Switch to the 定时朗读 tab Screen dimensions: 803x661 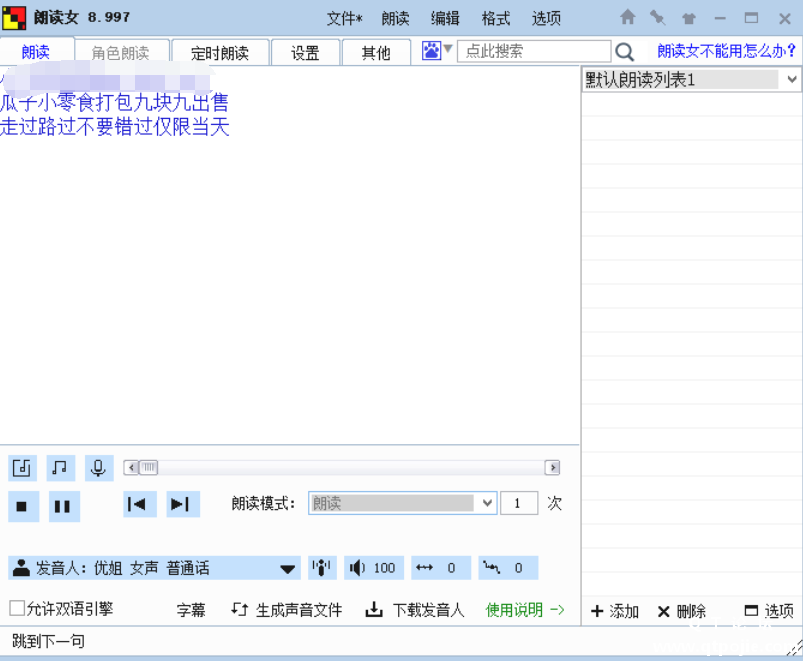[x=220, y=53]
